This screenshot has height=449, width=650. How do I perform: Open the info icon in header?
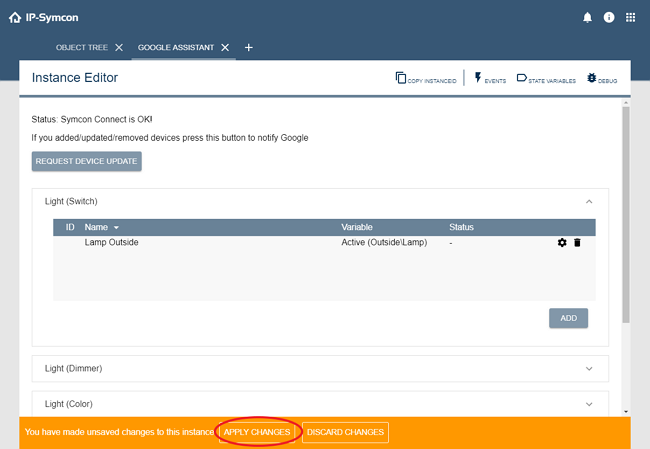coord(609,18)
